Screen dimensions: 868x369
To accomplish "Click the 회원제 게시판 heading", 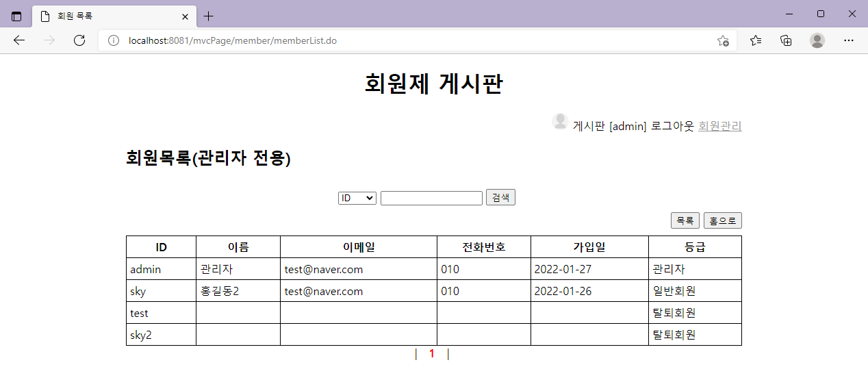I will (434, 84).
